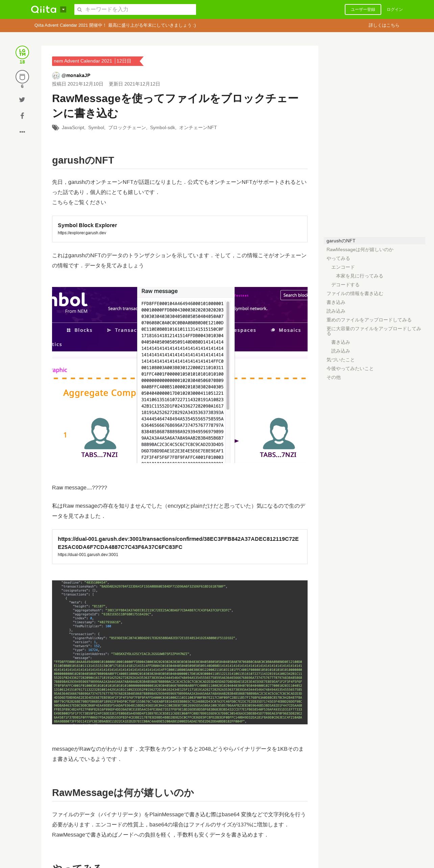Jump to 本家を見に行ってみる in contents
The height and width of the screenshot is (868, 434).
tap(359, 276)
